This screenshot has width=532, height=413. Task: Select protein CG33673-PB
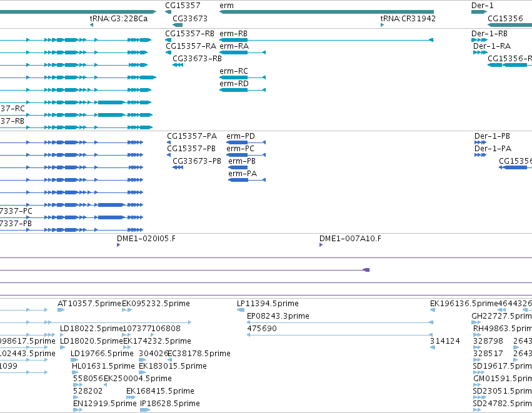pos(178,167)
